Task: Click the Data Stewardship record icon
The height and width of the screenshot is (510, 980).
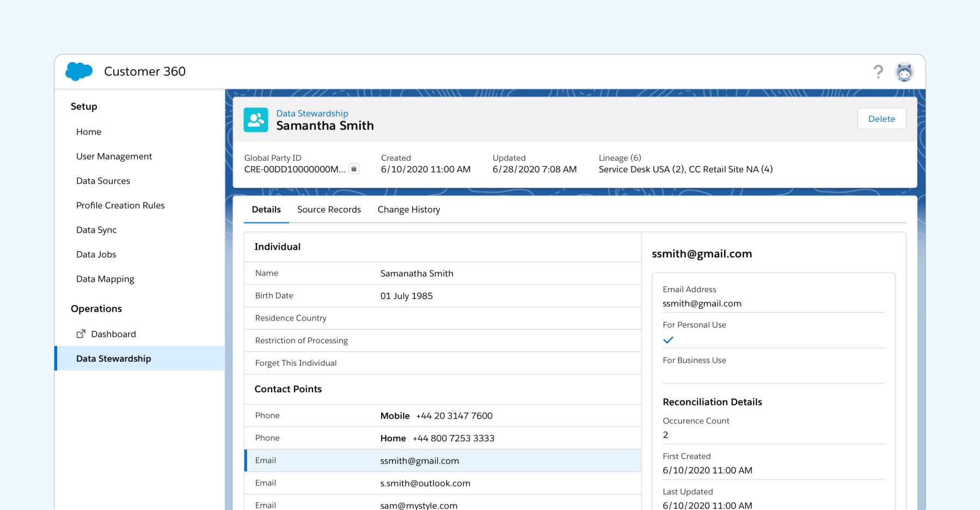Action: coord(255,119)
